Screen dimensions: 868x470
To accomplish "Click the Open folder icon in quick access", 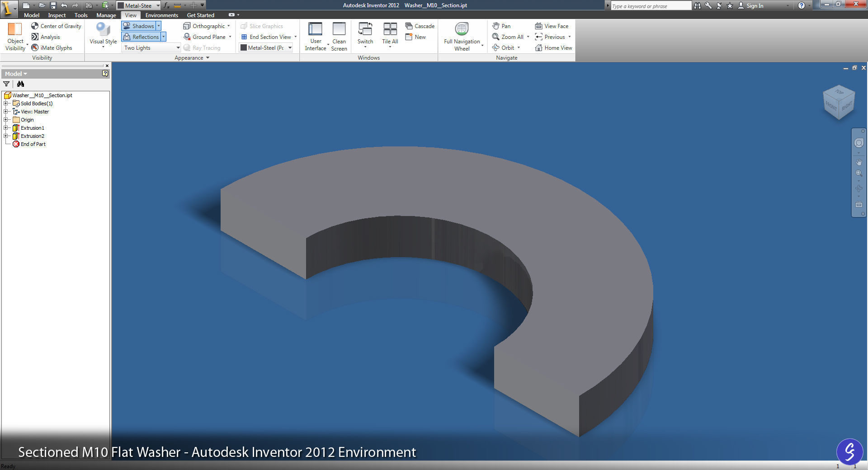I will click(x=42, y=5).
